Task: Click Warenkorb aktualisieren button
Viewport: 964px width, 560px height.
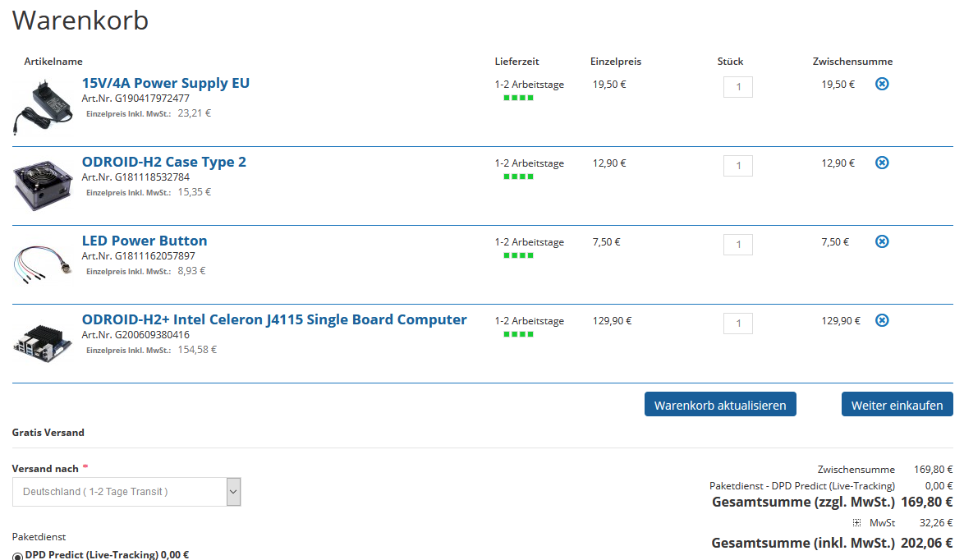Action: [720, 405]
